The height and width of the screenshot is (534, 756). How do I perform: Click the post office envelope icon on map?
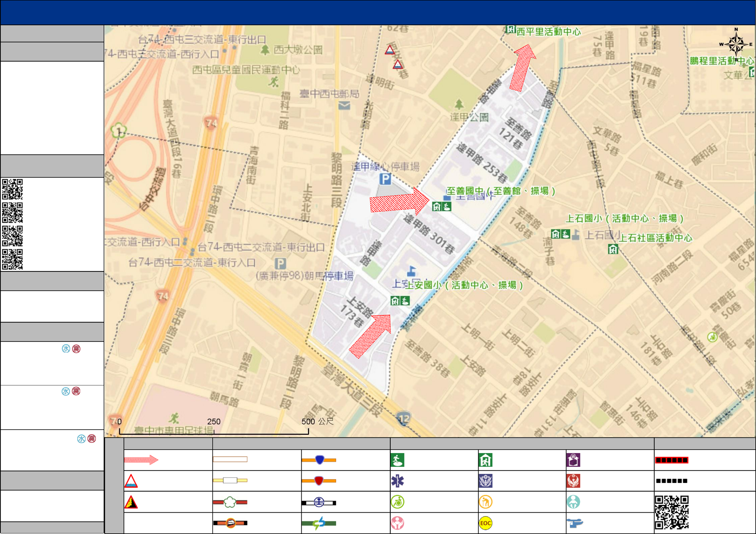coord(344,106)
